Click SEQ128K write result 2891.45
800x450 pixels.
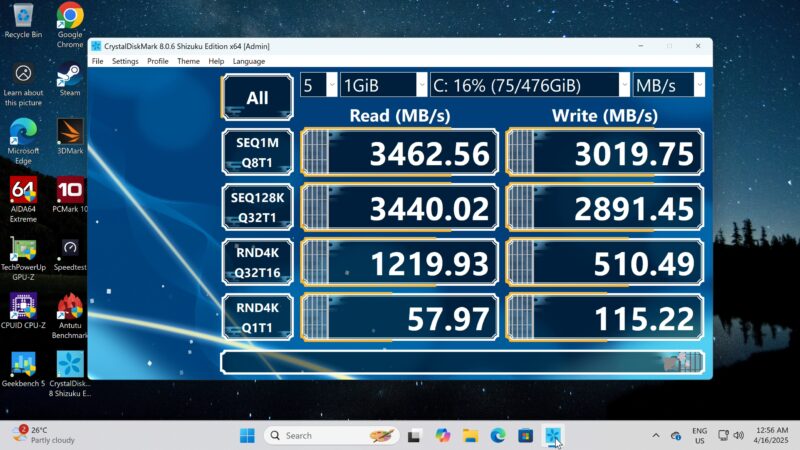[605, 208]
